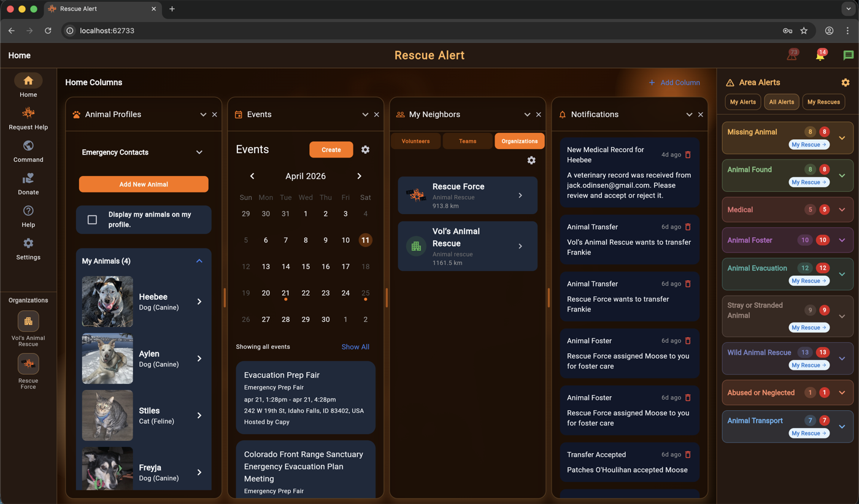The image size is (859, 504).
Task: Open the Command globe icon
Action: [x=28, y=147]
